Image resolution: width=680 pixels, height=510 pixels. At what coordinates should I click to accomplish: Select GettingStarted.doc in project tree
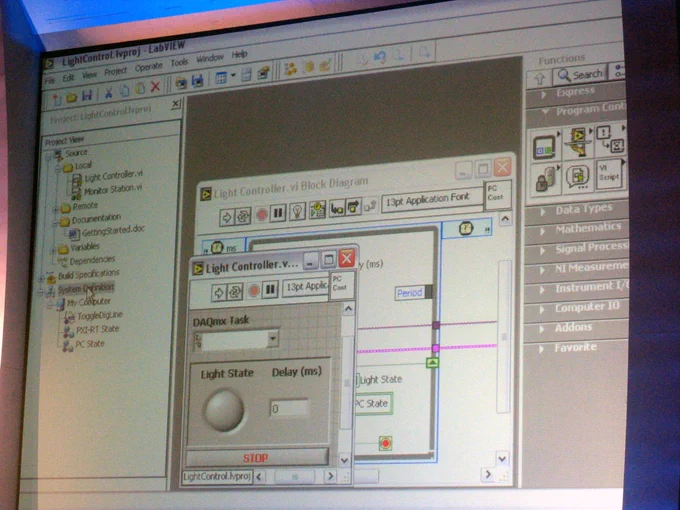pos(113,231)
